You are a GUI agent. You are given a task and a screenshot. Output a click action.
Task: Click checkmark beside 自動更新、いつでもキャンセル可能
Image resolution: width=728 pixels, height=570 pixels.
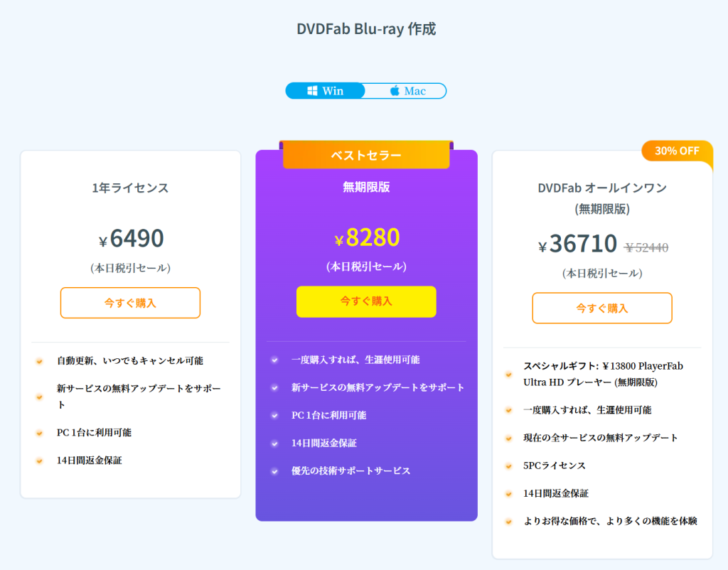pos(40,361)
